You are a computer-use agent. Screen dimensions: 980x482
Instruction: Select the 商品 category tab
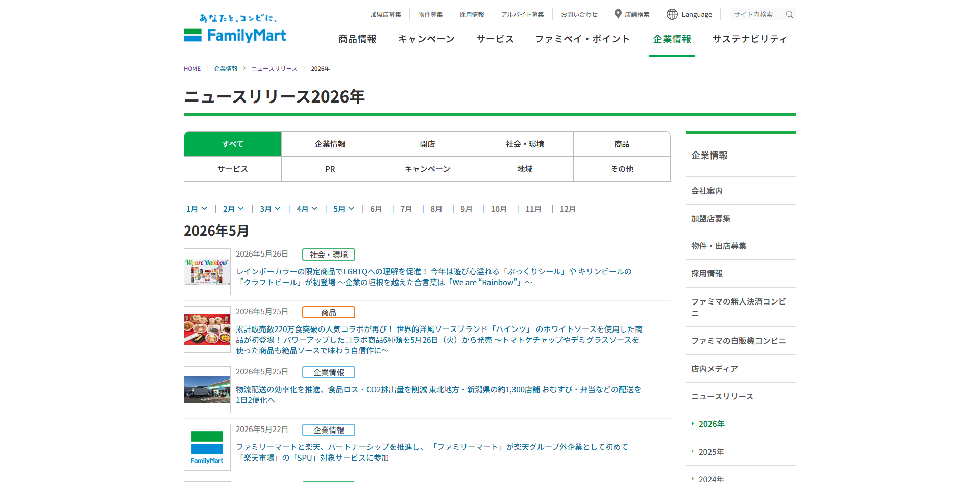(x=622, y=144)
